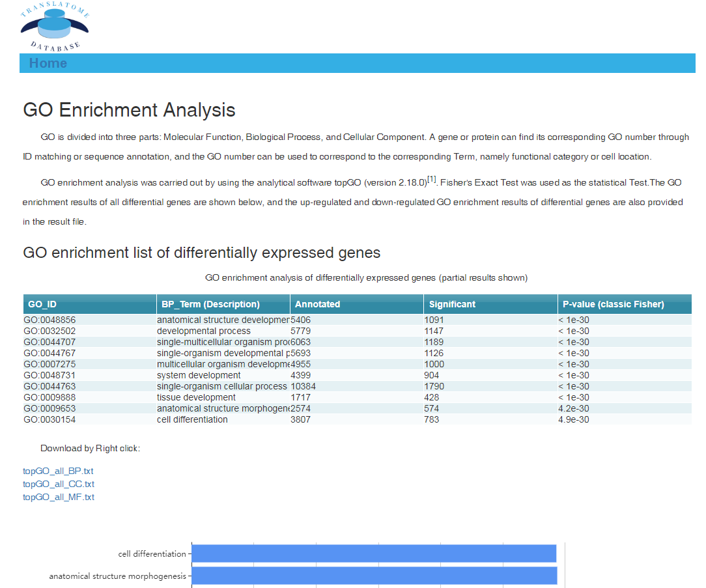Click the 'cell differentiation' chart bar
The width and height of the screenshot is (706, 588).
click(374, 553)
